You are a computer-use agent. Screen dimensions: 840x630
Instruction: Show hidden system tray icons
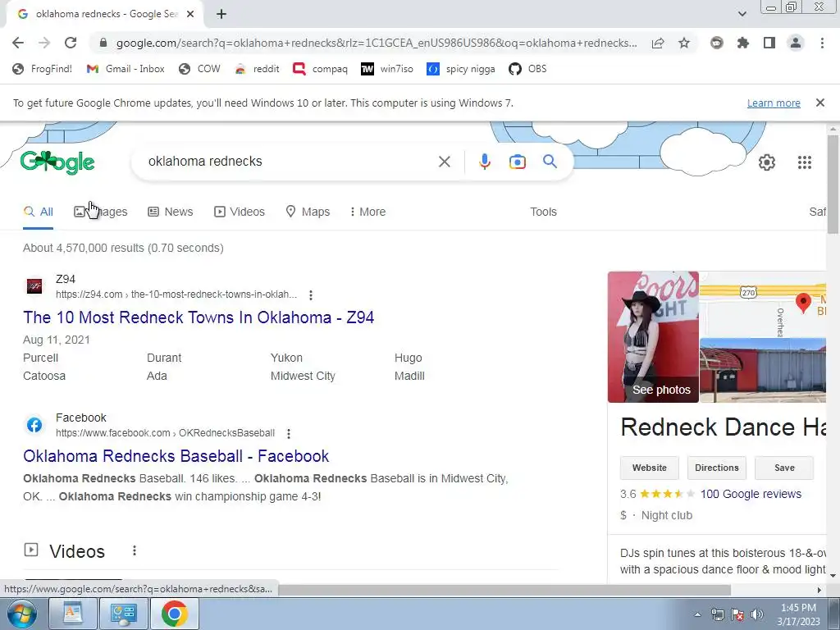(697, 614)
